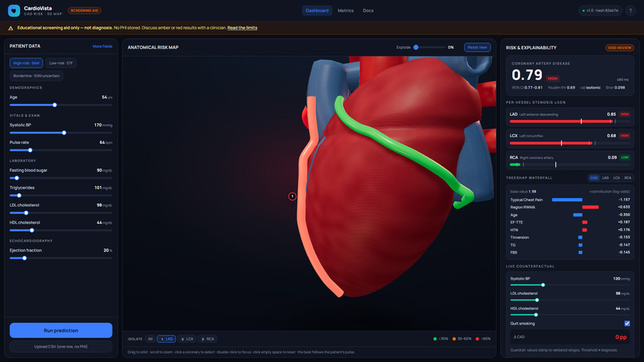Click the orange 30-60% legend dot
Viewport: 644px width, 362px height.
(x=454, y=339)
